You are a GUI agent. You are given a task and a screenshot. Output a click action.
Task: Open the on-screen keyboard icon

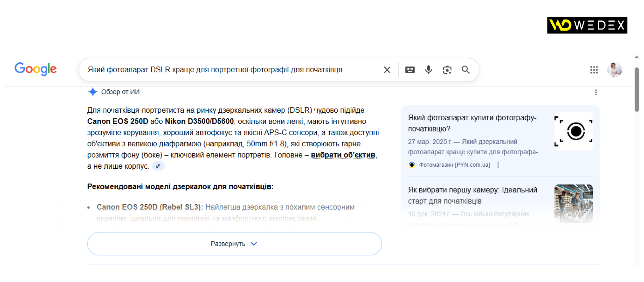(410, 70)
